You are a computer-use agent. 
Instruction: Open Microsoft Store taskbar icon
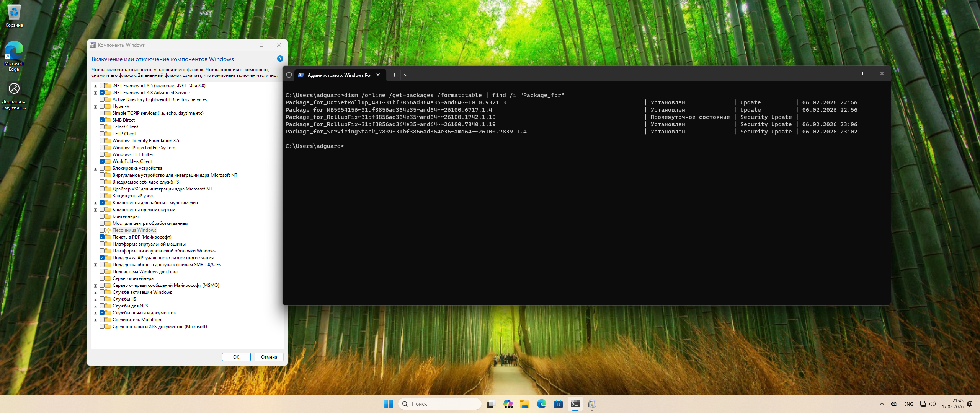coord(558,404)
